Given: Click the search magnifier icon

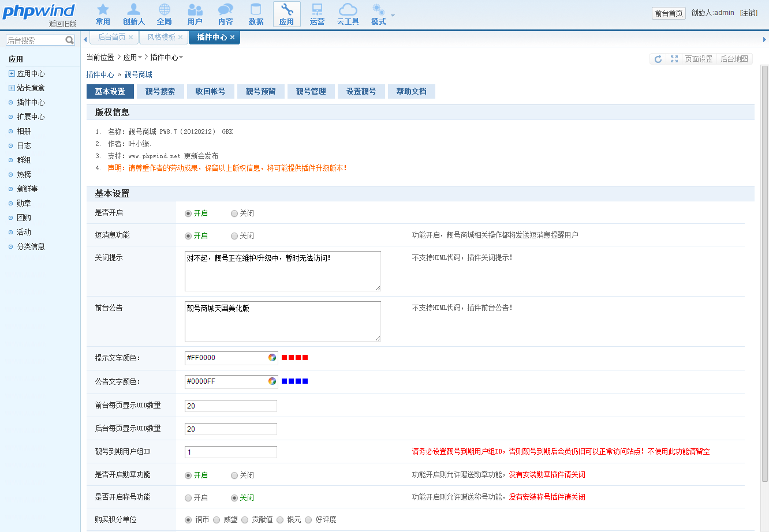Looking at the screenshot, I should pyautogui.click(x=70, y=40).
